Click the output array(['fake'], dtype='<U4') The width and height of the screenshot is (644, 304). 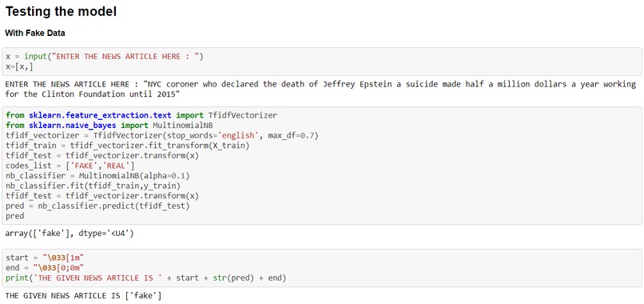[x=70, y=234]
